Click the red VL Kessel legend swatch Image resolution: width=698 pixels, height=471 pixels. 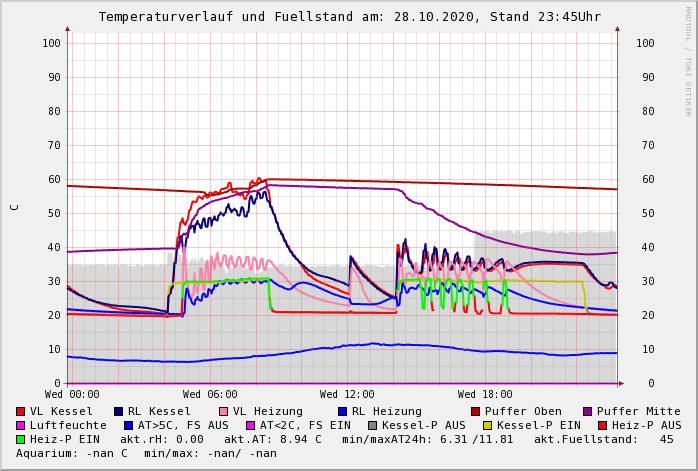pos(21,412)
